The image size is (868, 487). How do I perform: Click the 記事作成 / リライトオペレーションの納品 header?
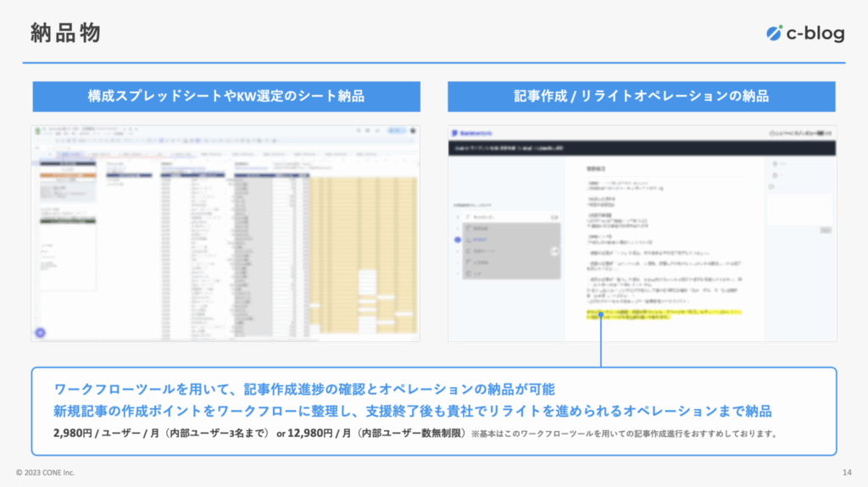coord(642,97)
